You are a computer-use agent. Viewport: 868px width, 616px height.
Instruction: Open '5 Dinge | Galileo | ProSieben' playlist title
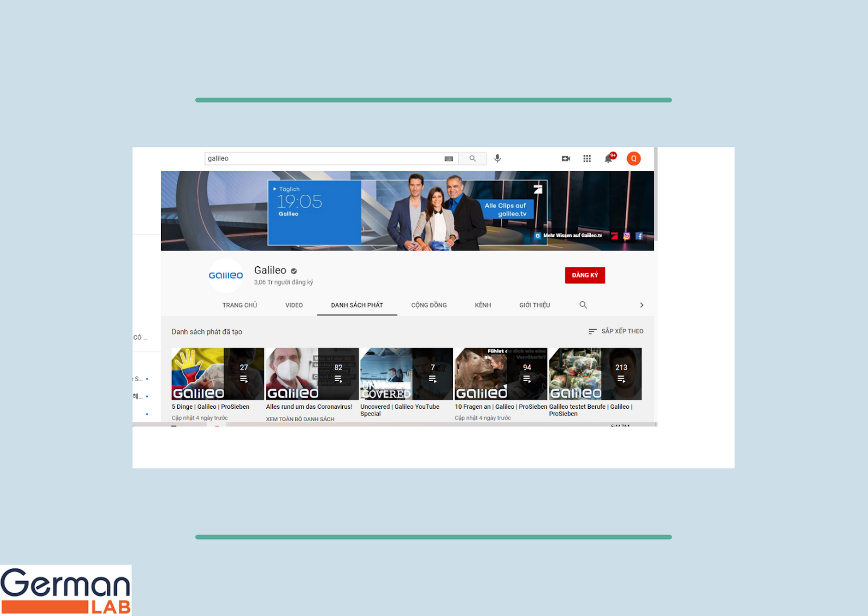coord(210,407)
